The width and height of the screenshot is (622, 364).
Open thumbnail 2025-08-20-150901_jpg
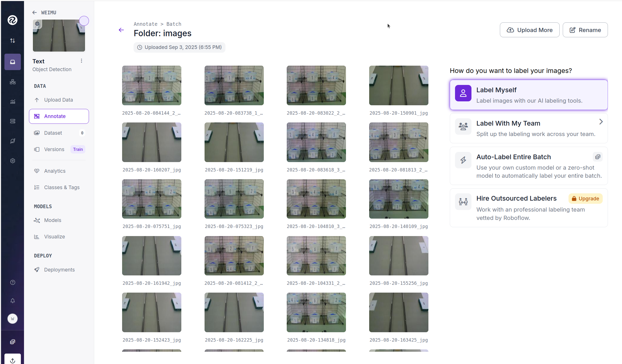tap(398, 85)
